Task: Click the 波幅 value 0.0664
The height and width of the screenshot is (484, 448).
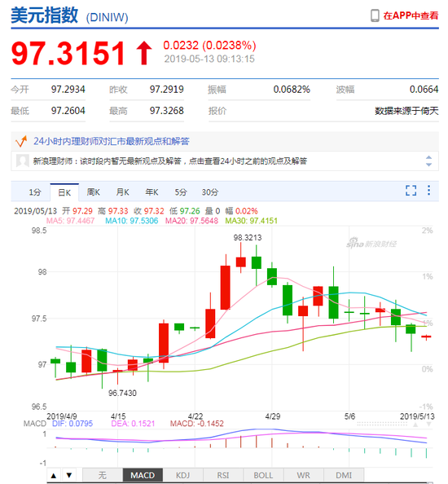Action: pos(424,90)
